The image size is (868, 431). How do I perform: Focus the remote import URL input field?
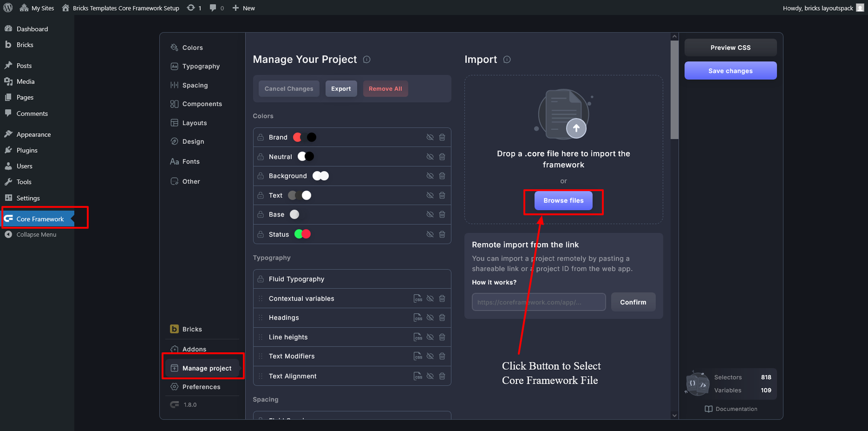(x=539, y=302)
